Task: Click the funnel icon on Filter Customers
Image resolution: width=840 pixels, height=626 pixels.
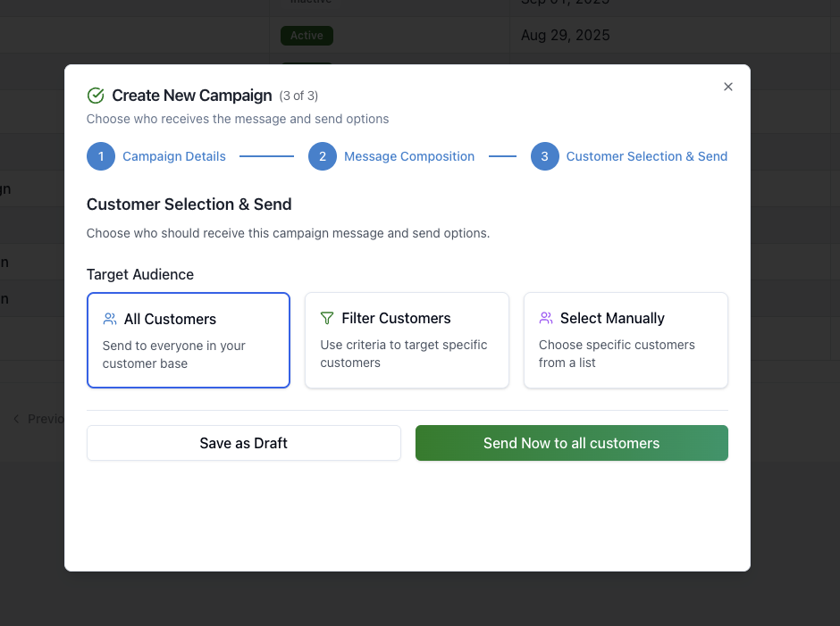Action: (327, 318)
